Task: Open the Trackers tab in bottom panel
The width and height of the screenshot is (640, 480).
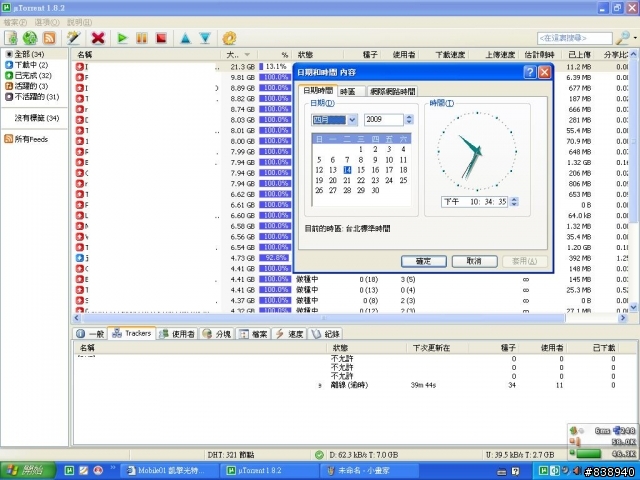Action: 131,333
